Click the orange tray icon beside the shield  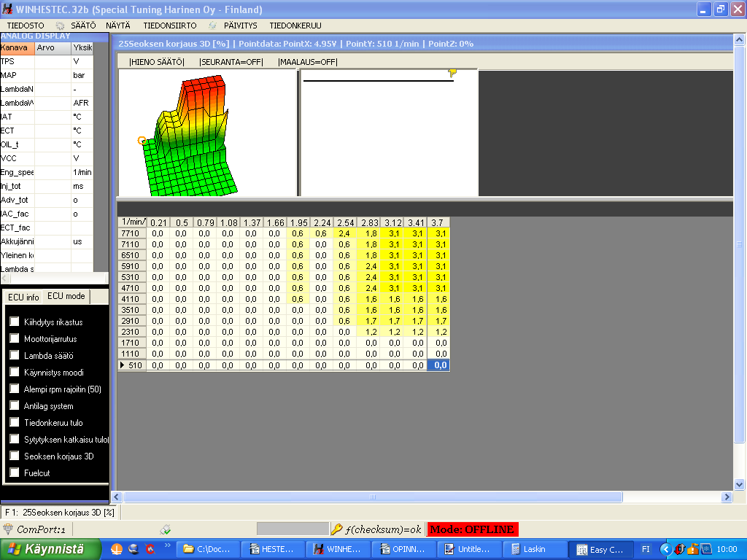693,549
